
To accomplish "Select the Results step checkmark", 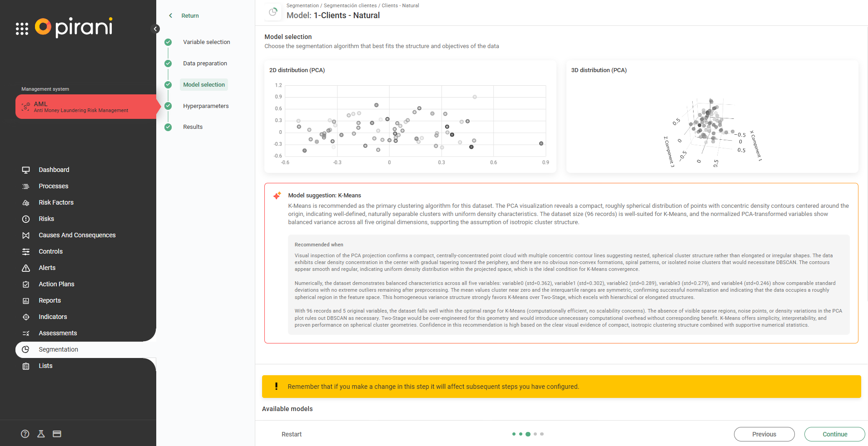I will (x=168, y=127).
